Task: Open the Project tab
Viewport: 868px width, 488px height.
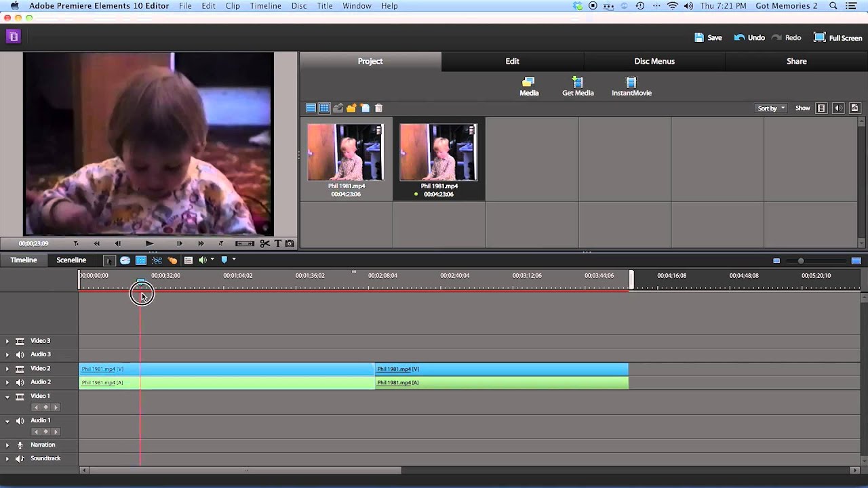Action: coord(370,61)
